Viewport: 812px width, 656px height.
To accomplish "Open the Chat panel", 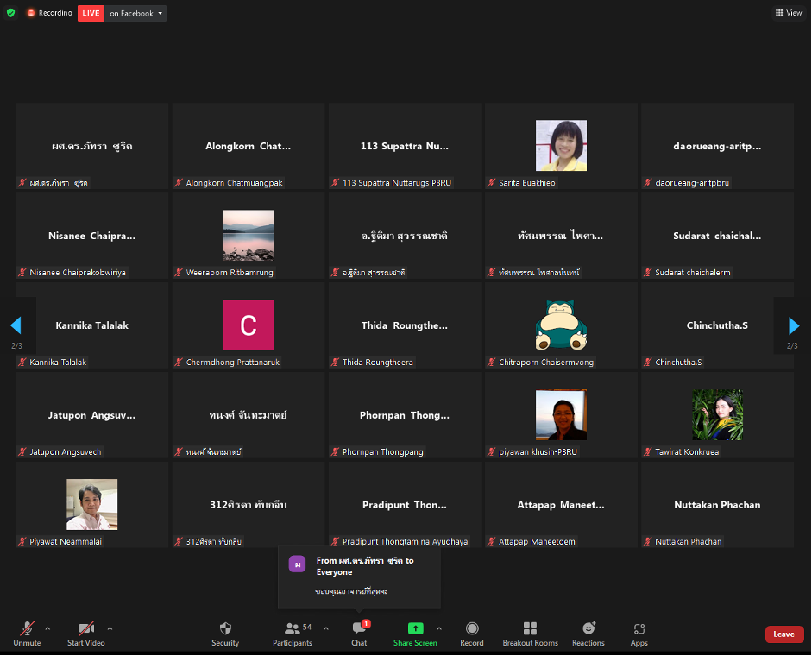I will click(359, 633).
